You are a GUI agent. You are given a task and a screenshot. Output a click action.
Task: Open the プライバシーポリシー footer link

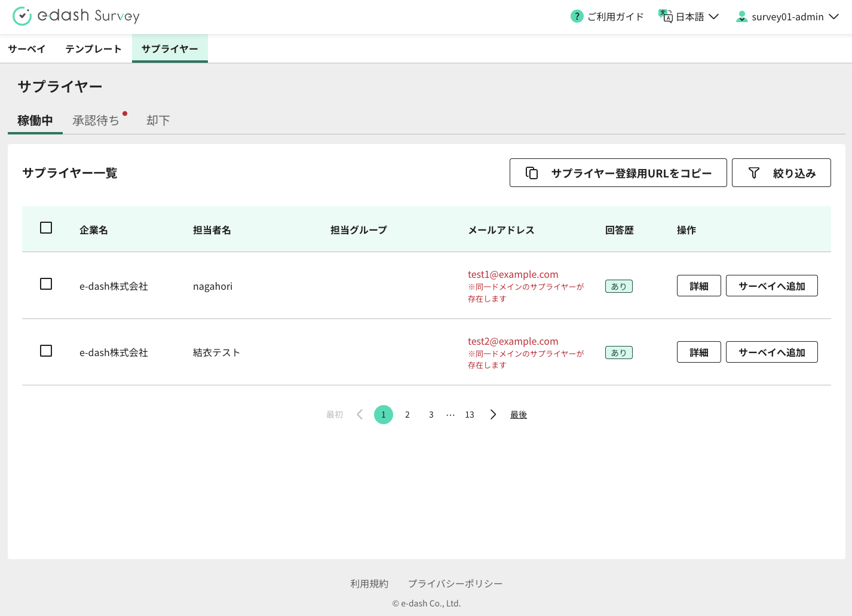point(455,584)
